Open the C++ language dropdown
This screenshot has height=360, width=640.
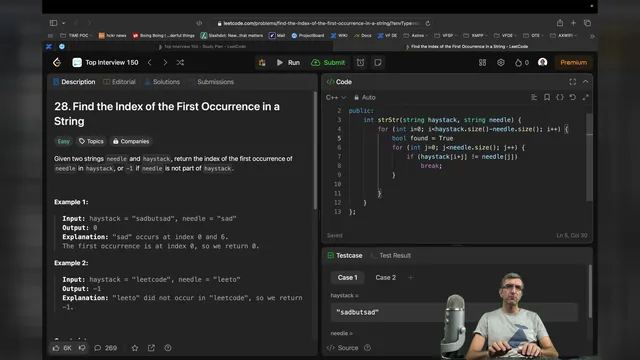(x=336, y=97)
